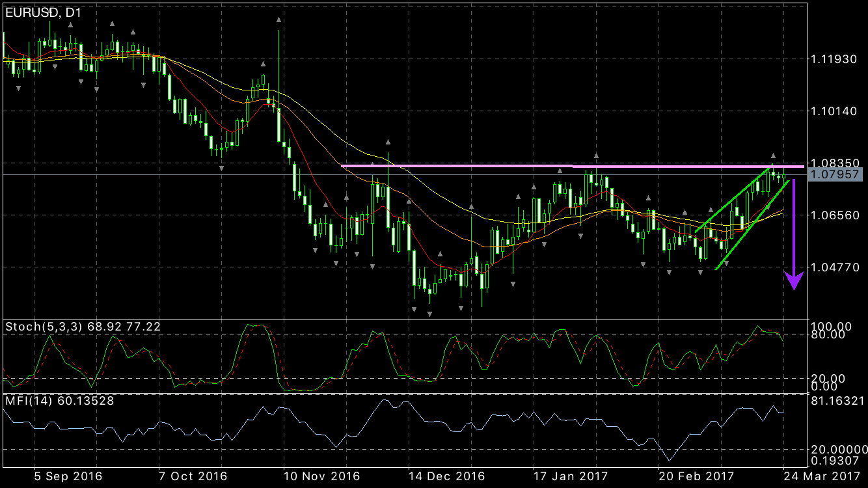Click the MFI(14) 60.13528 indicator label
Image resolution: width=868 pixels, height=488 pixels.
pyautogui.click(x=59, y=401)
